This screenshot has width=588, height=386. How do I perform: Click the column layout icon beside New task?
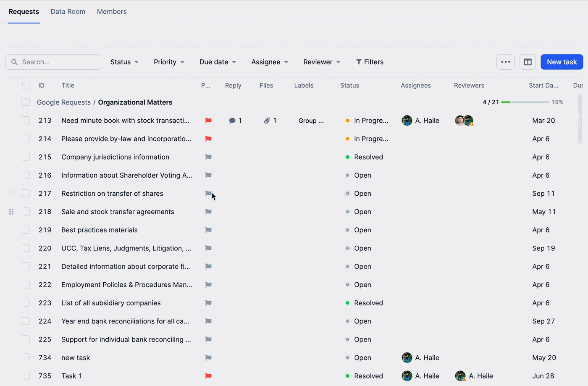pos(528,62)
